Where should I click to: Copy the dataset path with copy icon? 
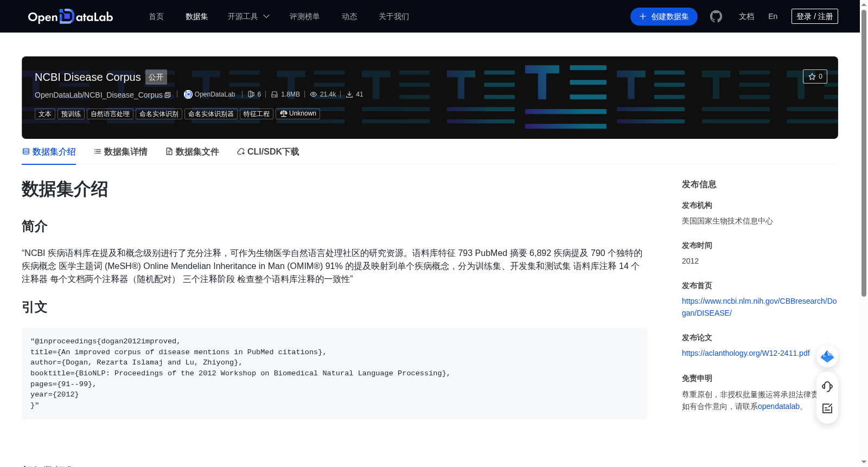click(168, 95)
